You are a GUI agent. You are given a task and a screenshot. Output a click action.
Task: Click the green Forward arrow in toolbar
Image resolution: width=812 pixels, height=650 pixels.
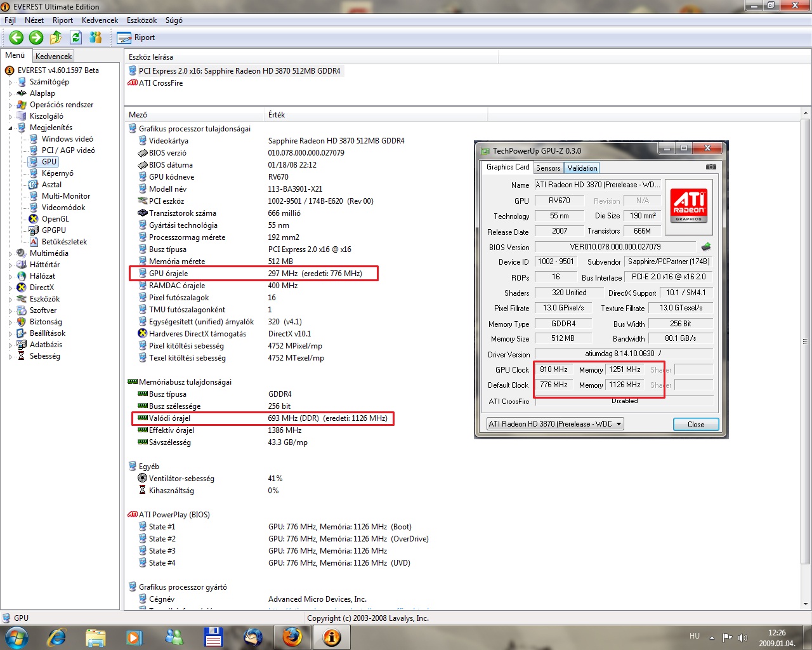pos(36,37)
